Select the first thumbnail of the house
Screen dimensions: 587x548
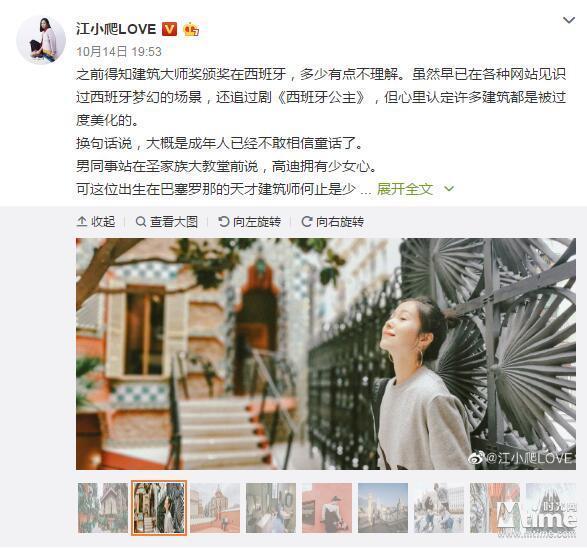point(103,508)
